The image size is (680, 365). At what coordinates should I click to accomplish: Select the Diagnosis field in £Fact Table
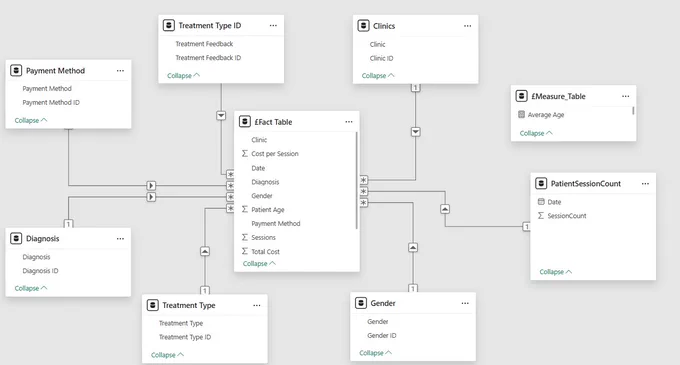pyautogui.click(x=265, y=182)
